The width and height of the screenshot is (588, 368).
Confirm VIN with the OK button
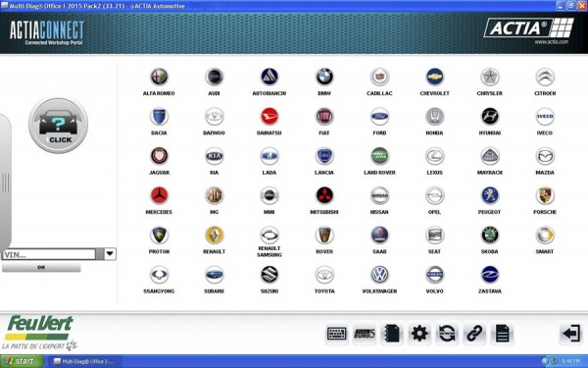coord(41,267)
